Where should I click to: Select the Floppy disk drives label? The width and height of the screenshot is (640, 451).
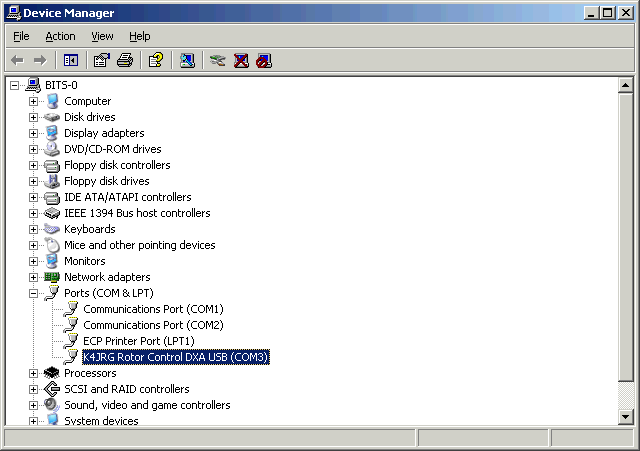pos(107,181)
